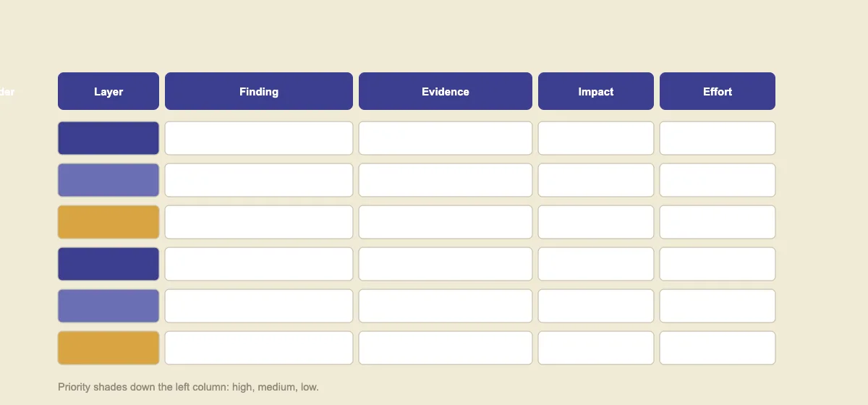The image size is (868, 405).
Task: Select the last row Finding cell
Action: tap(259, 348)
